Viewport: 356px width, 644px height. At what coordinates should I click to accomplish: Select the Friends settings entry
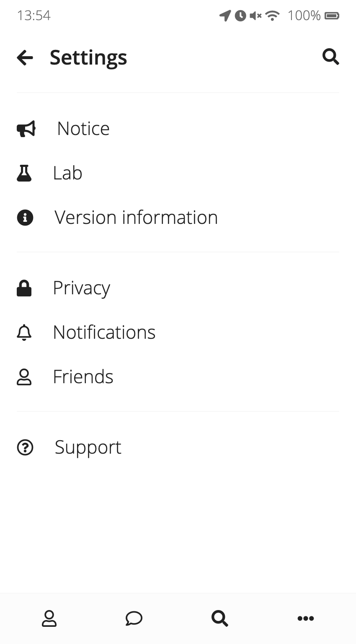click(83, 377)
